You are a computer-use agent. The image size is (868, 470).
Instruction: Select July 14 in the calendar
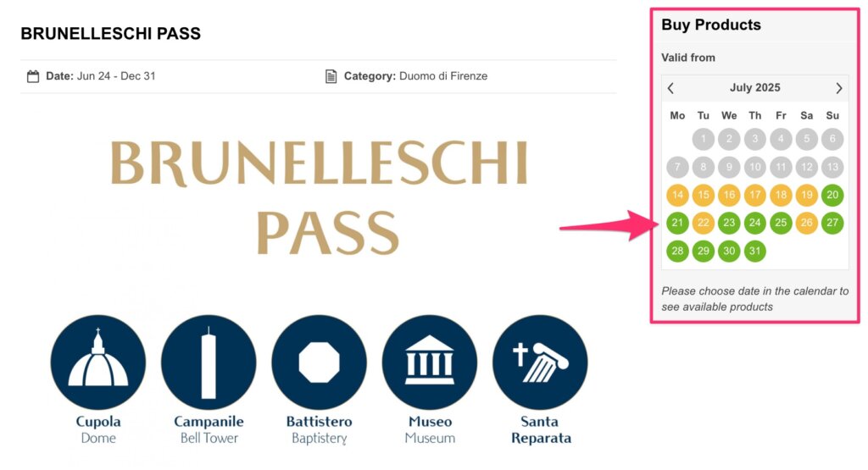point(677,195)
